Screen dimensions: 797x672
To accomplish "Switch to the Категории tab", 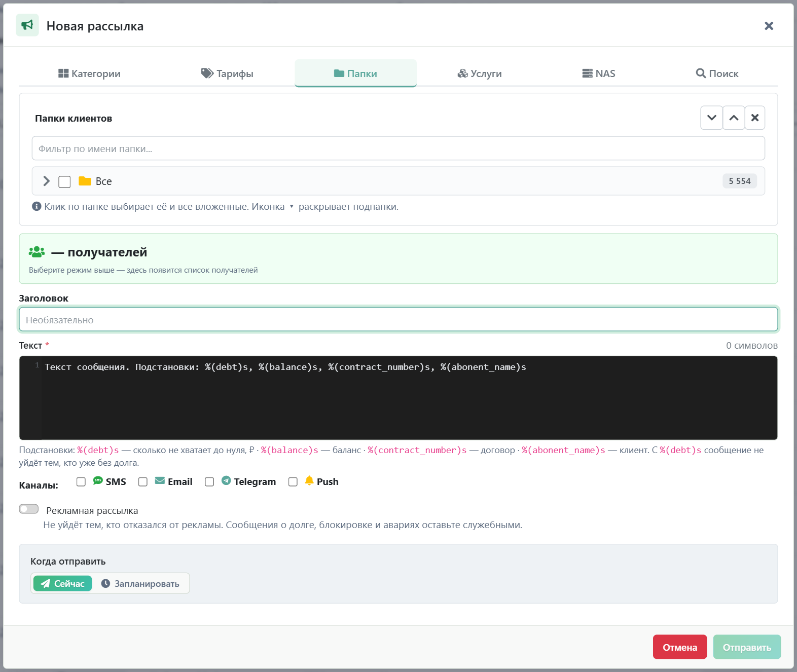I will (90, 73).
